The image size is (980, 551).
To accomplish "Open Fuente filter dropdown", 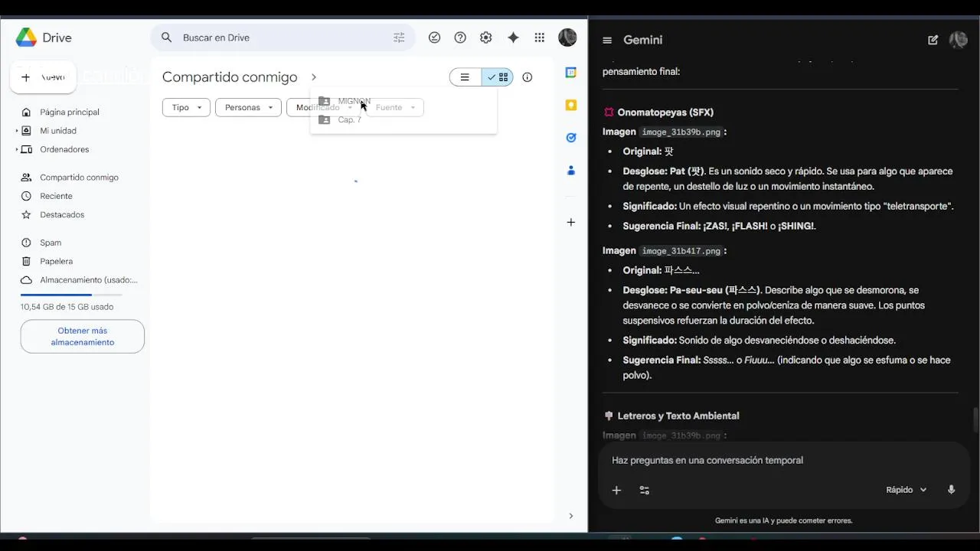I will 395,108.
